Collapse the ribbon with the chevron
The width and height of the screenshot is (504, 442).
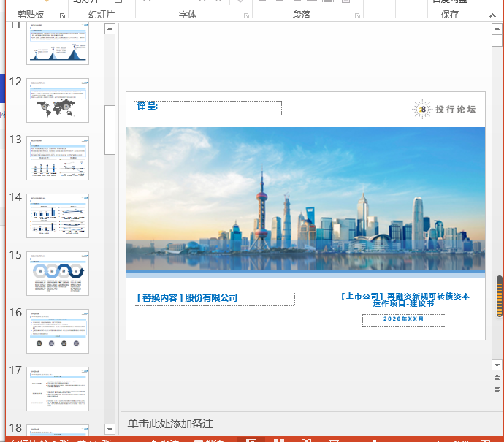[x=492, y=15]
